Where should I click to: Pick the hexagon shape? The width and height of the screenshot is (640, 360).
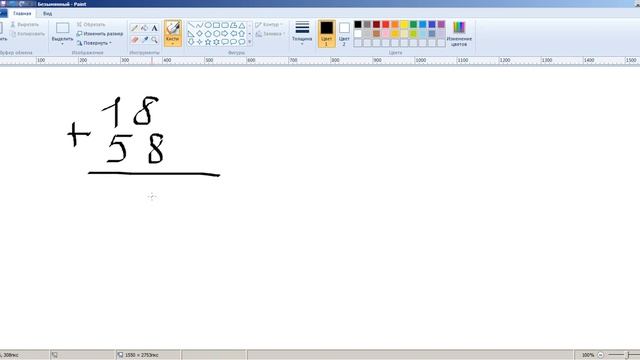tap(216, 33)
